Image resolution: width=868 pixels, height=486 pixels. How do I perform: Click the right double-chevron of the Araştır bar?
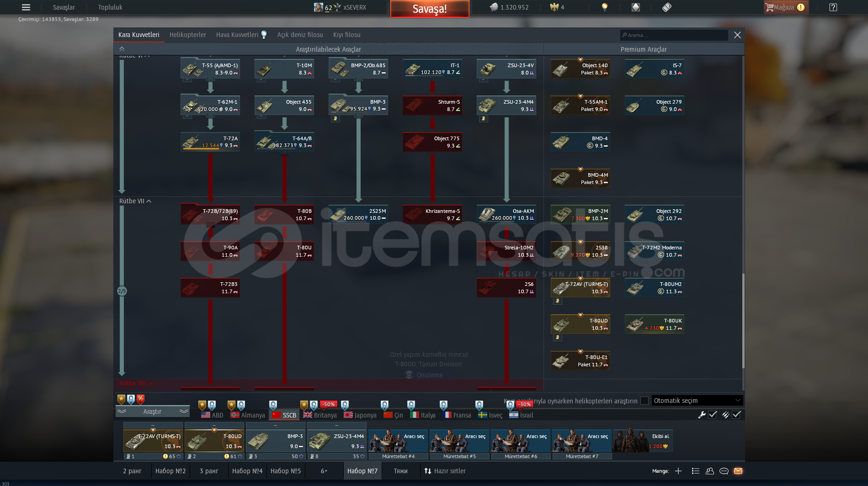click(x=184, y=412)
